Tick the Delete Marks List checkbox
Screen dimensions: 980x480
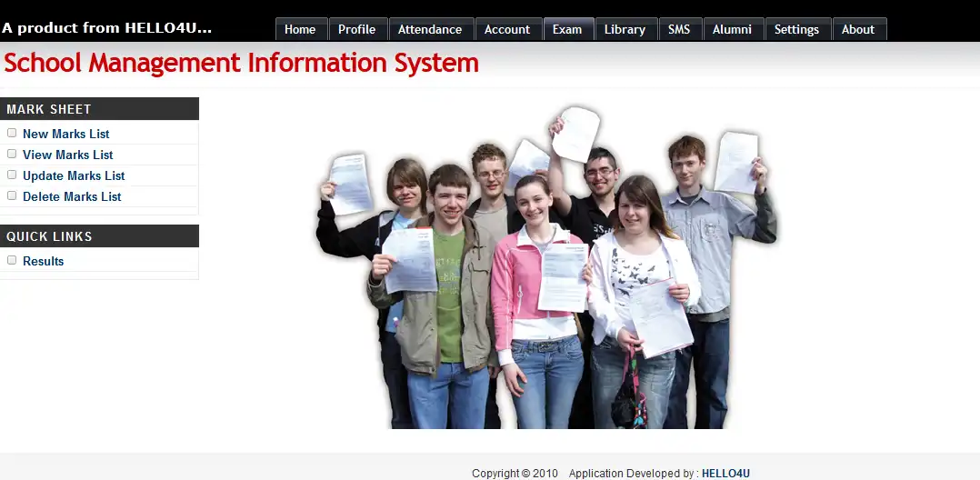click(x=12, y=195)
